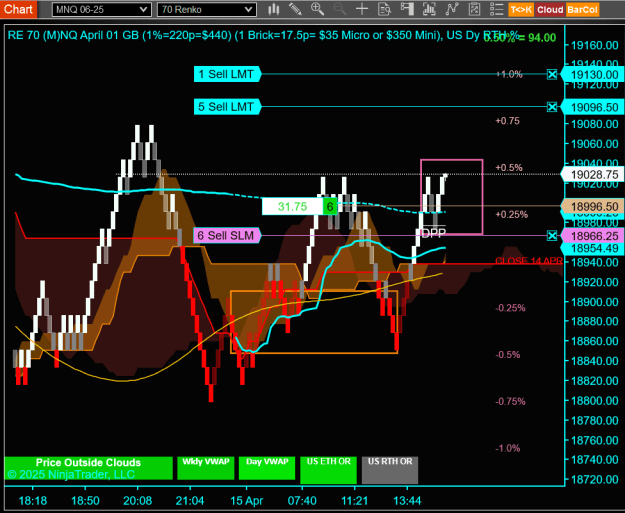The image size is (625, 513).
Task: Click the -0.5% percent level label
Action: tap(507, 355)
